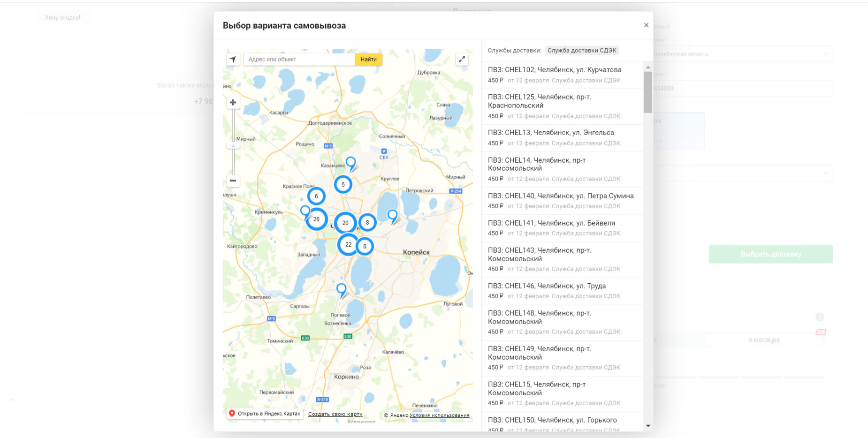Click Хочу скидку! button on background page

pyautogui.click(x=62, y=17)
